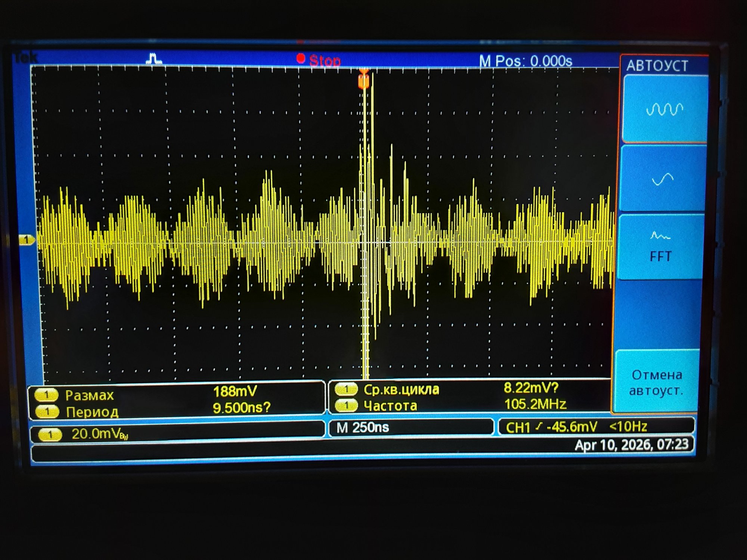Click the 188mV peak-to-peak value

[235, 392]
